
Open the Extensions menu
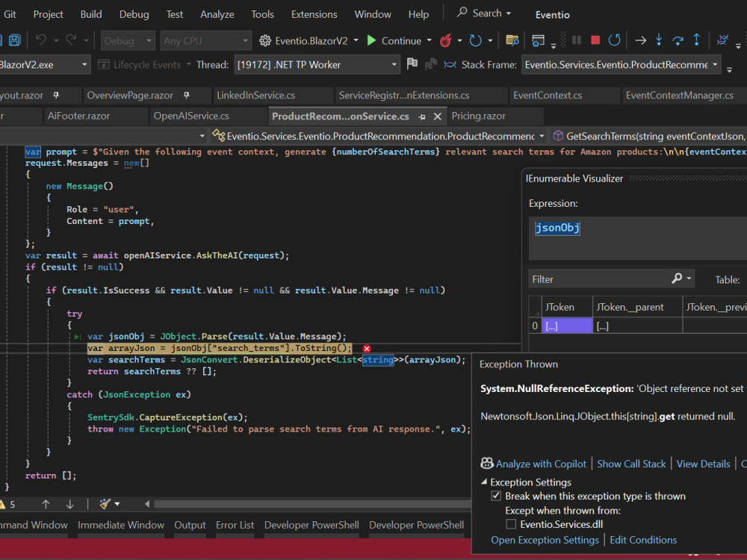click(314, 14)
